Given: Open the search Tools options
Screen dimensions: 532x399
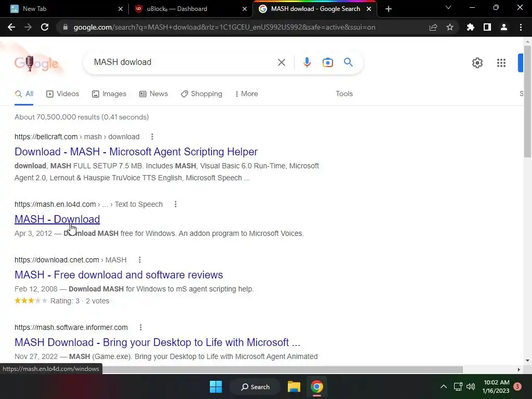Looking at the screenshot, I should coord(344,94).
